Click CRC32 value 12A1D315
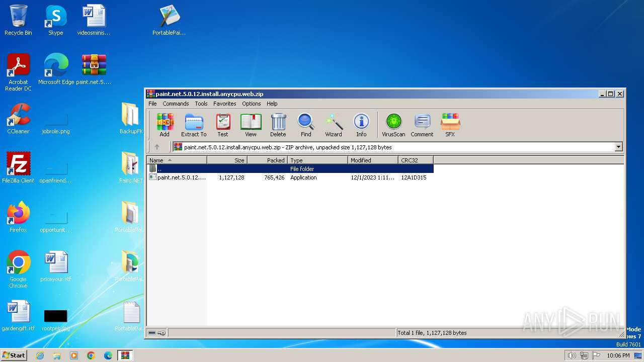Viewport: 644px width, 362px height. click(x=414, y=177)
